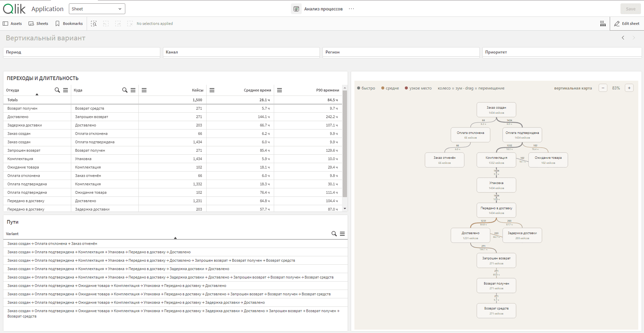Go to previous sheet arrow
The image size is (644, 333).
623,38
